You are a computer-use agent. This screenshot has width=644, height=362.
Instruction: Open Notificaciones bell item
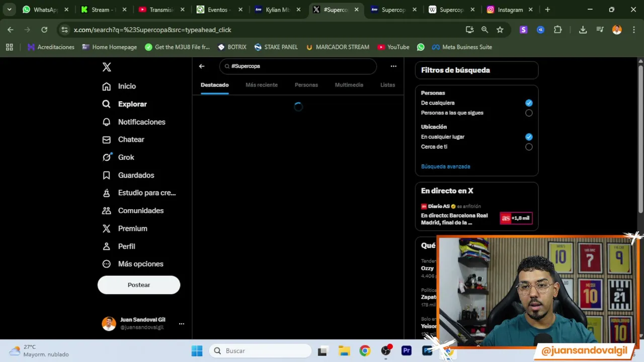pos(134,122)
